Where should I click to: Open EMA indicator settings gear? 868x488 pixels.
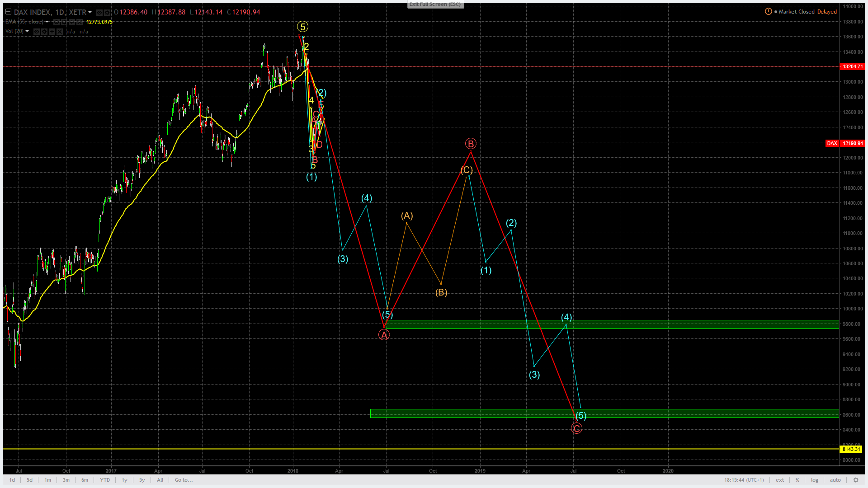pyautogui.click(x=64, y=22)
